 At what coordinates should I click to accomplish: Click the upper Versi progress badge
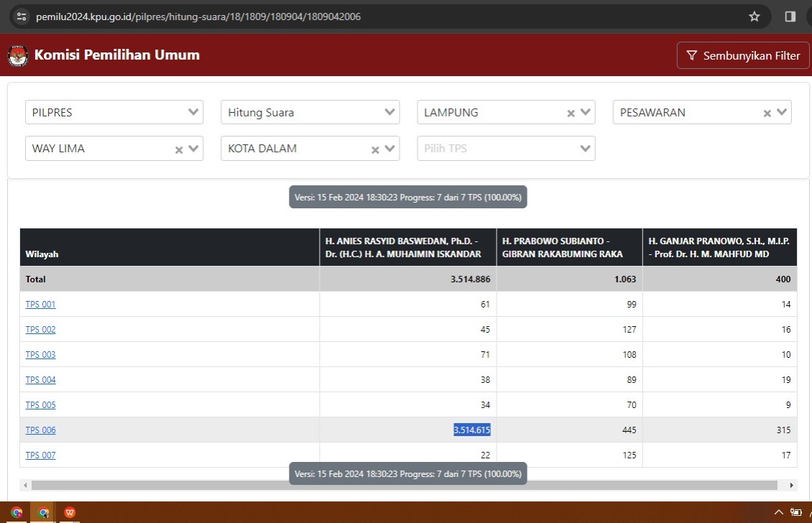tap(408, 198)
